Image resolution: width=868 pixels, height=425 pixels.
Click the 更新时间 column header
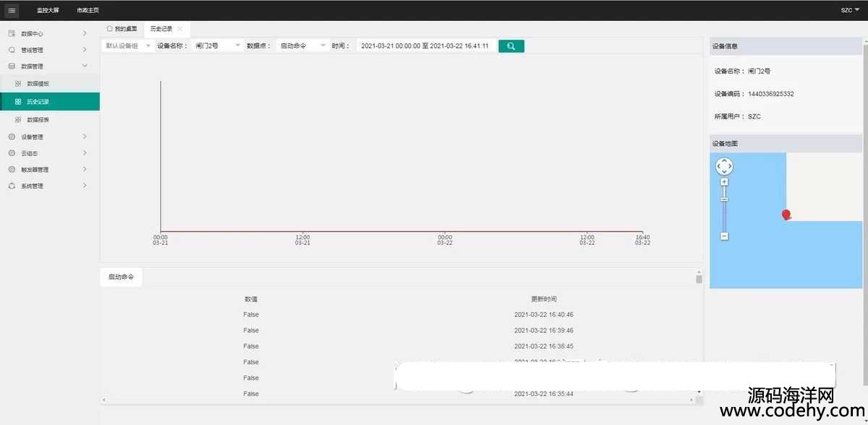[544, 299]
